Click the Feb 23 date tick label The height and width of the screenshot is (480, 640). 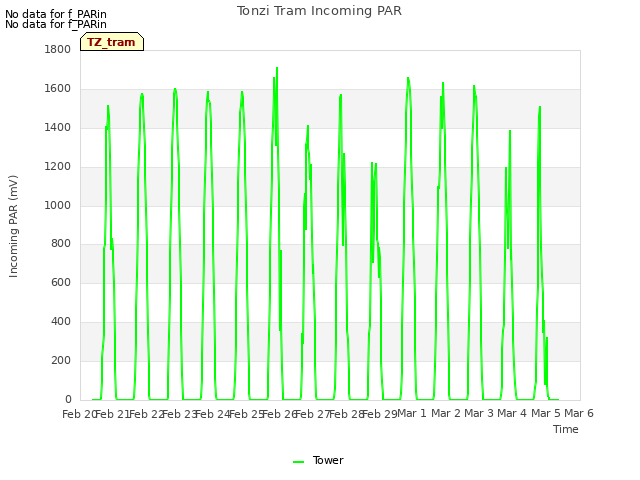tap(179, 414)
